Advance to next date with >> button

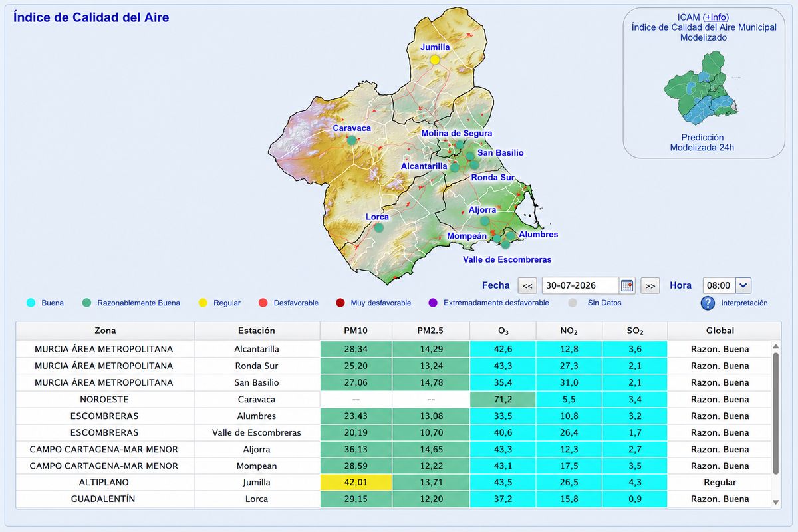point(650,286)
